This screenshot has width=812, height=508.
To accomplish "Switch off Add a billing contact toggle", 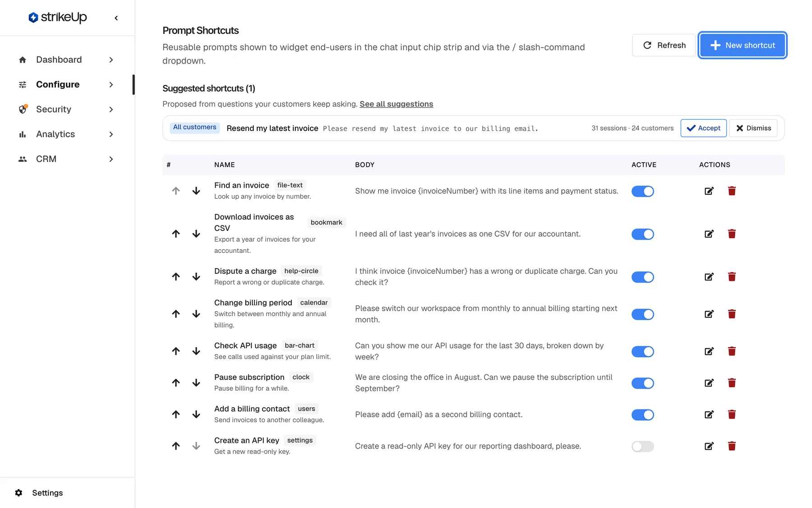I will [643, 415].
